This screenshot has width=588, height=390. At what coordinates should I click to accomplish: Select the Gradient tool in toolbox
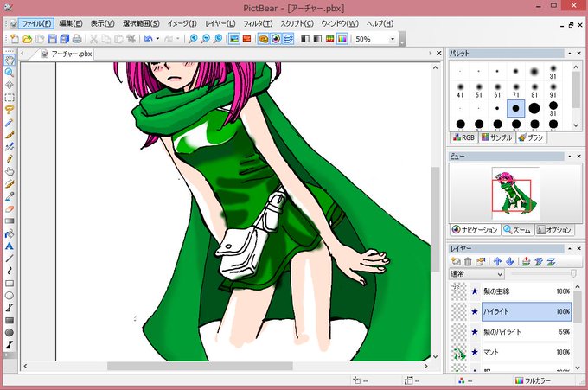pyautogui.click(x=10, y=221)
